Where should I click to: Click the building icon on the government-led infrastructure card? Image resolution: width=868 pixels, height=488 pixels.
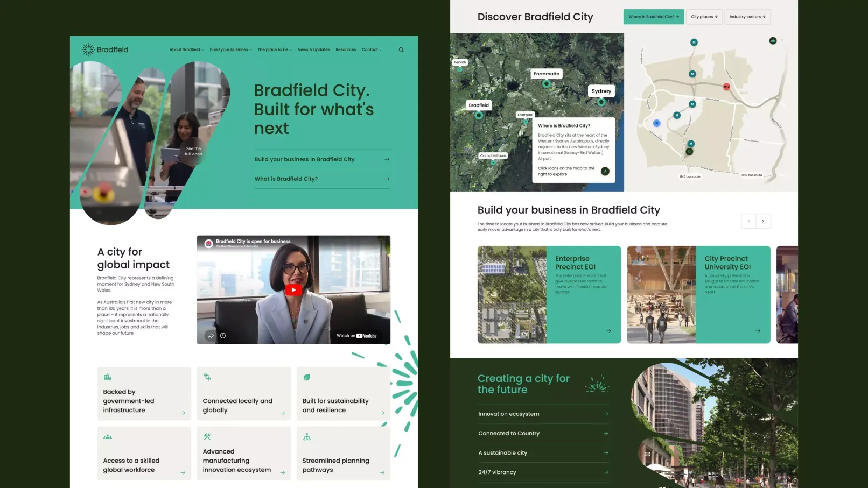107,377
